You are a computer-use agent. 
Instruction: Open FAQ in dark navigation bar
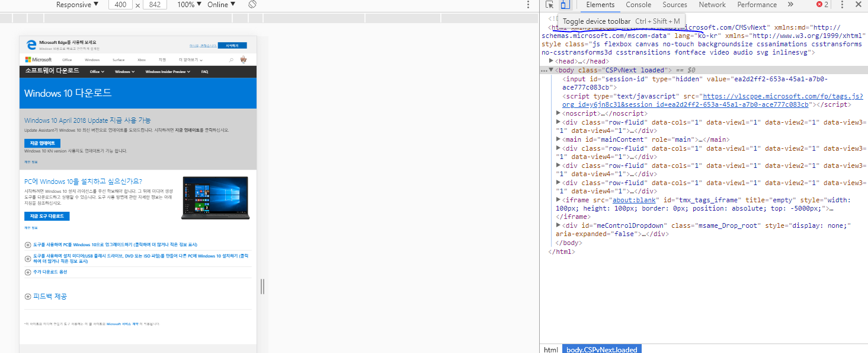pos(204,72)
